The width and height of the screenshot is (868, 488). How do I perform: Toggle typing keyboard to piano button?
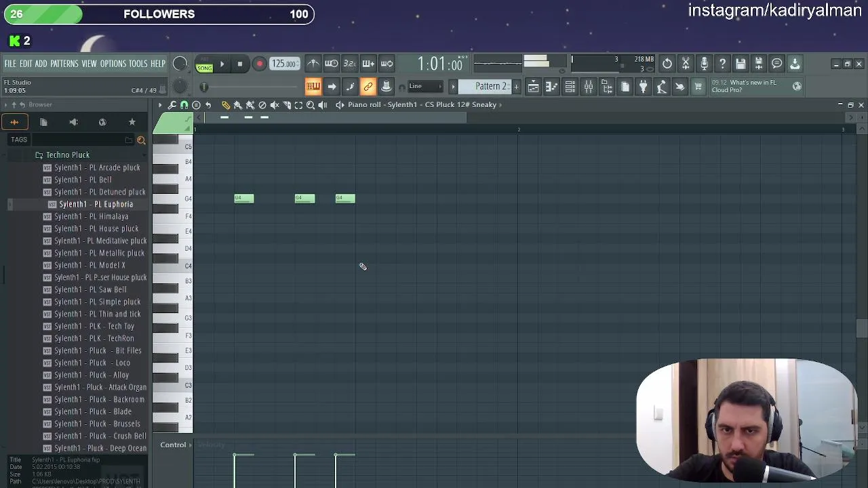(313, 87)
